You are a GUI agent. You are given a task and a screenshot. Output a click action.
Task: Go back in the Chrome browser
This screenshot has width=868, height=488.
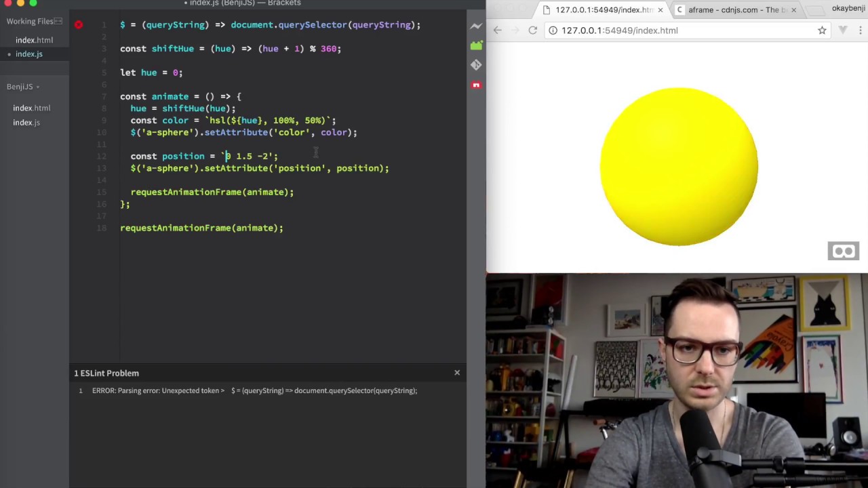(498, 30)
